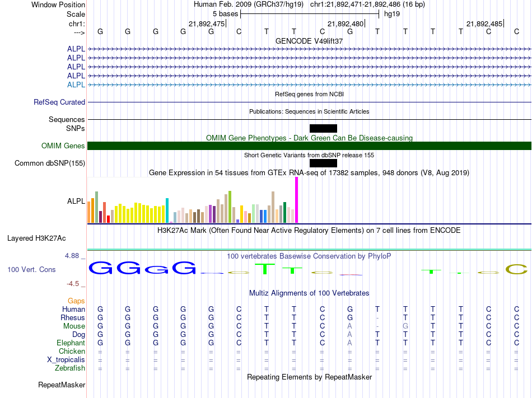Screen dimensions: 532x398
Task: Click Human Feb. 2009 (GRCh37/hg19) assembly text
Action: click(249, 4)
